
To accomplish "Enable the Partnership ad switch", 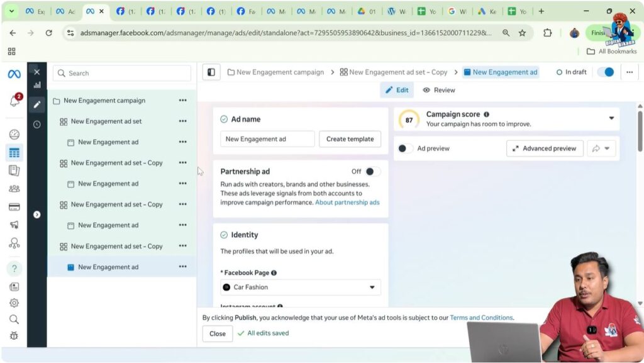I will point(371,171).
